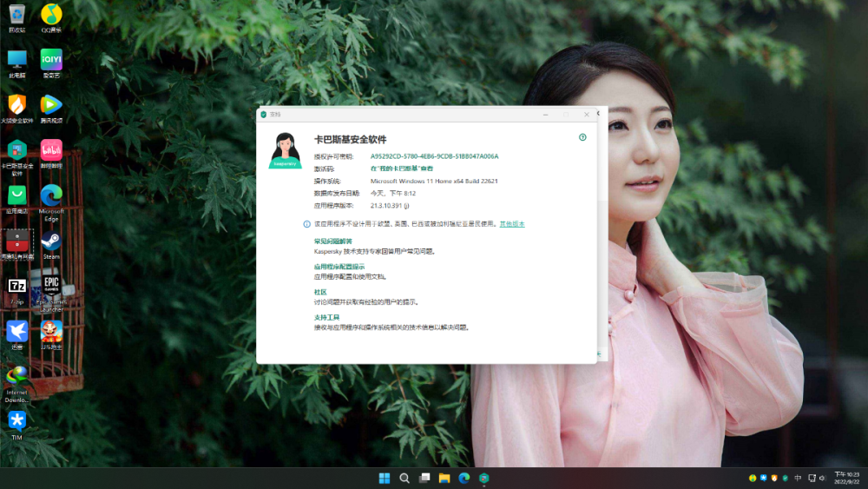Open the 7-Zip desktop icon
Viewport: 868px width, 489px height.
(17, 291)
